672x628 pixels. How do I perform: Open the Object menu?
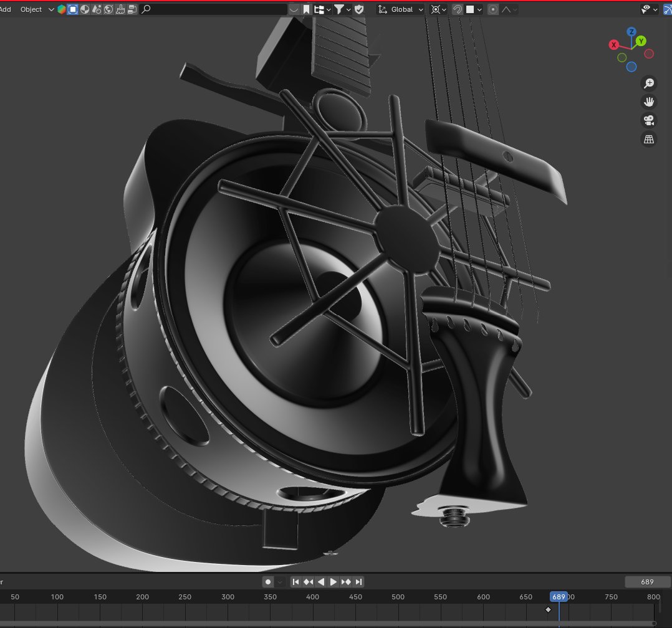(30, 9)
